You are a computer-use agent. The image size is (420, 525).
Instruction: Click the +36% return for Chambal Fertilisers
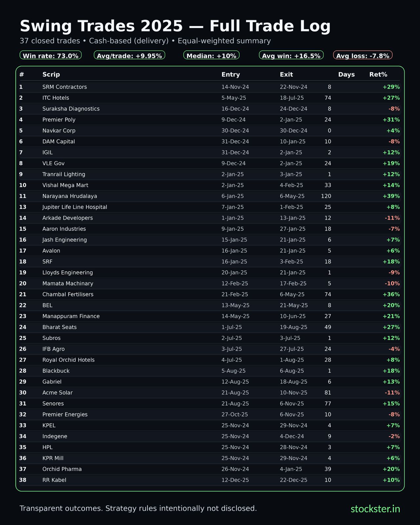391,294
